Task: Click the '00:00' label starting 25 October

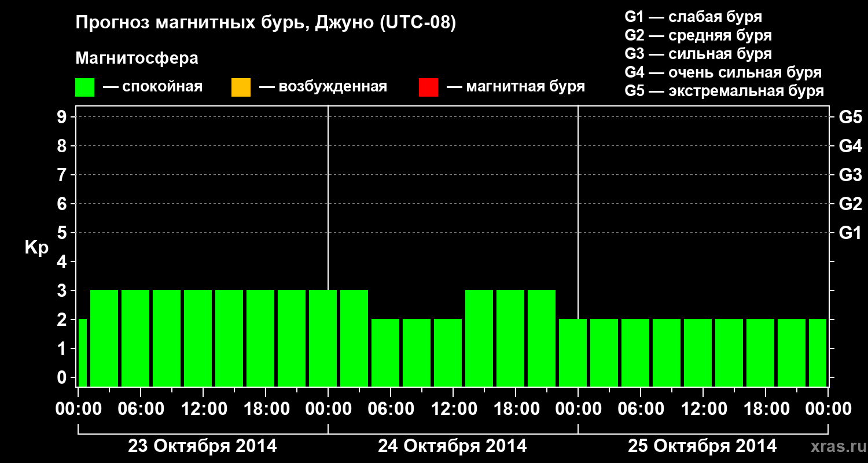Action: click(578, 409)
